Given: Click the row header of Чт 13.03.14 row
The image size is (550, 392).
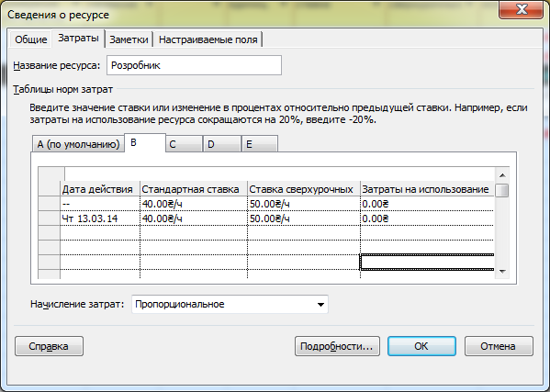Looking at the screenshot, I should (49, 218).
